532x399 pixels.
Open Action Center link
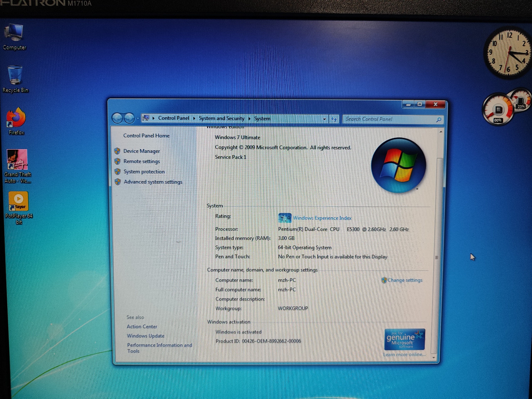[142, 327]
